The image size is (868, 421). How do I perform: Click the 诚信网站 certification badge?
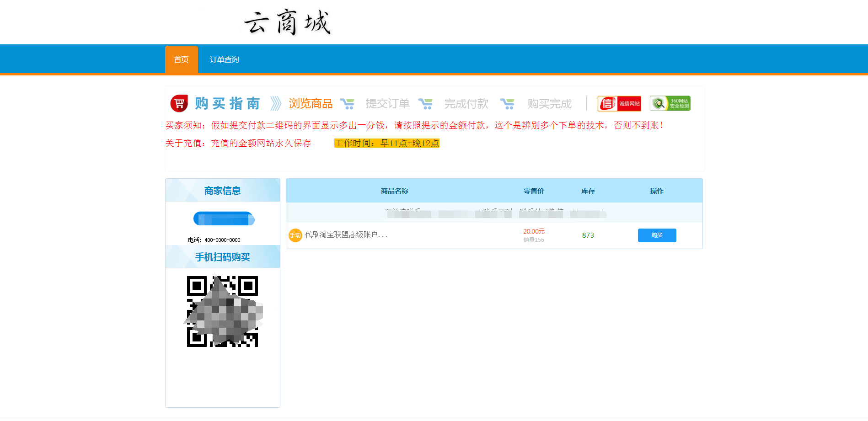click(619, 103)
